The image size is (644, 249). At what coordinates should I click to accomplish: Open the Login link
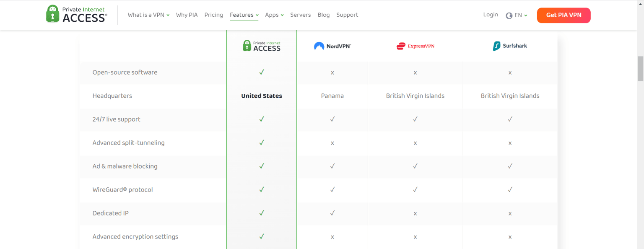tap(490, 14)
